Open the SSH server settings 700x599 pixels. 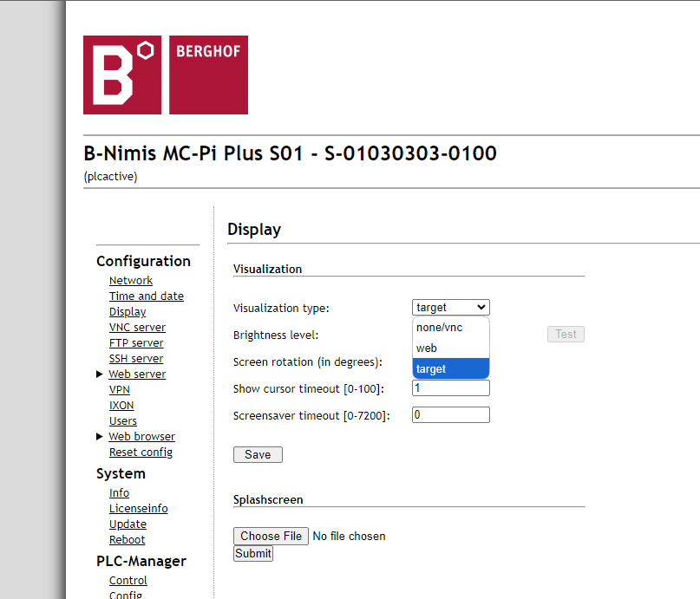coord(136,359)
